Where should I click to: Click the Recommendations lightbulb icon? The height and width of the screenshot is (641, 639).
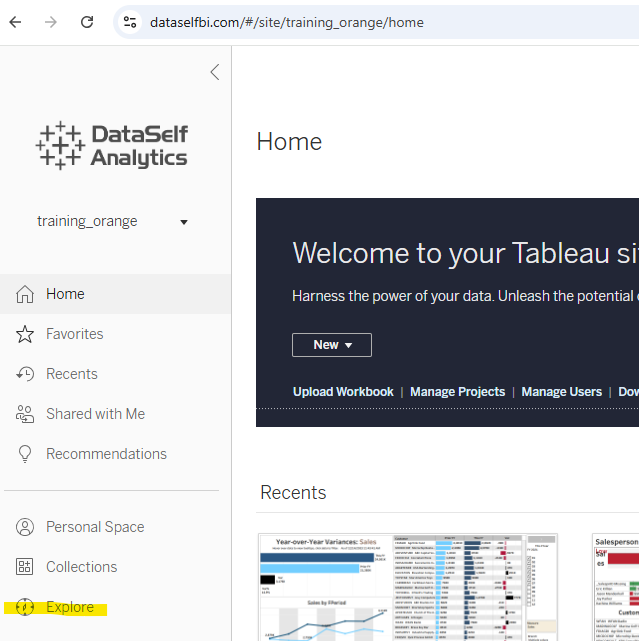click(x=25, y=454)
